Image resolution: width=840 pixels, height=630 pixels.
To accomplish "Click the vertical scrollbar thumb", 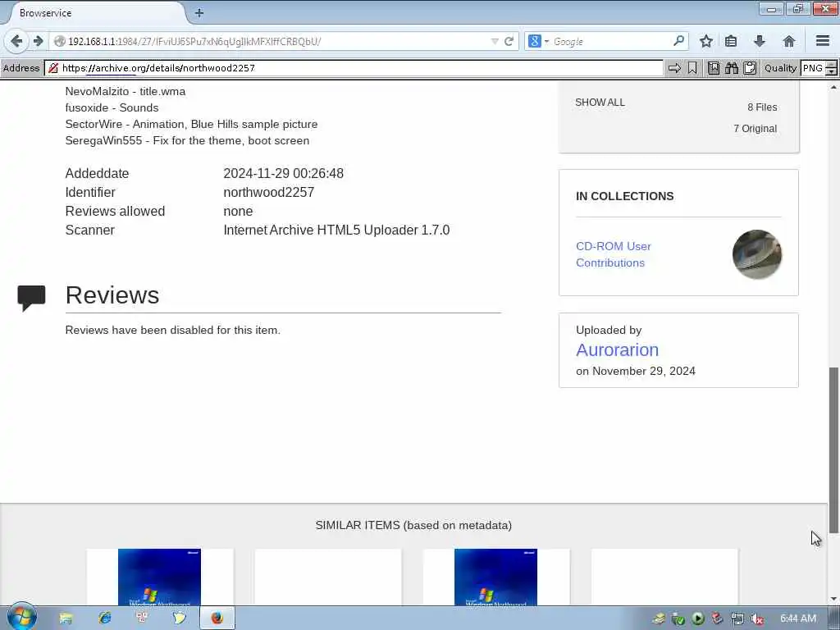I will (833, 450).
